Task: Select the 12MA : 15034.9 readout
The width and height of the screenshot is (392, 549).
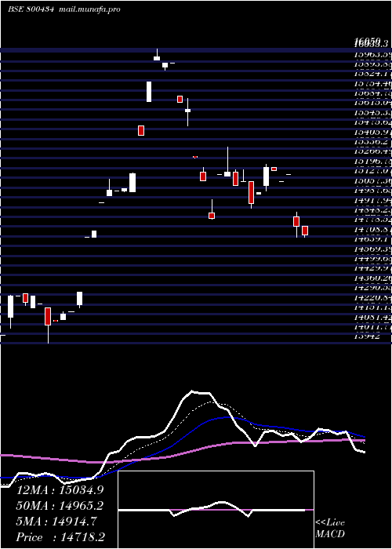Action: click(x=60, y=490)
